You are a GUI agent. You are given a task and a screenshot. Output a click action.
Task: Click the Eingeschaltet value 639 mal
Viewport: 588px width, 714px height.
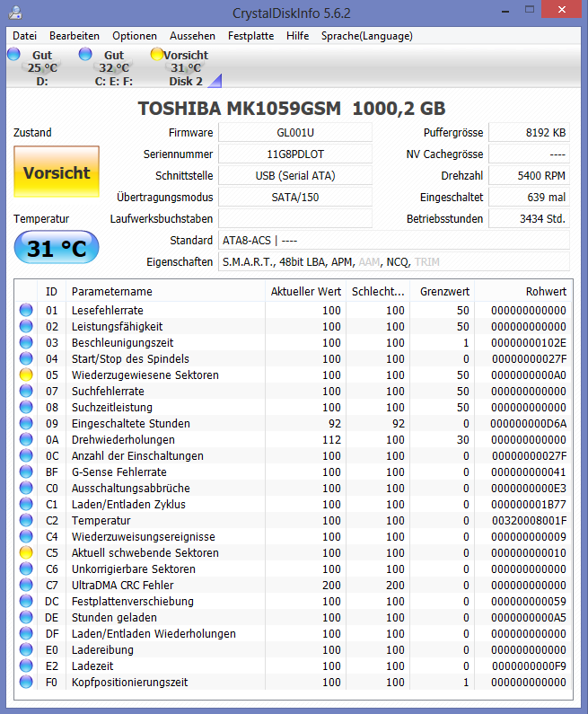529,198
